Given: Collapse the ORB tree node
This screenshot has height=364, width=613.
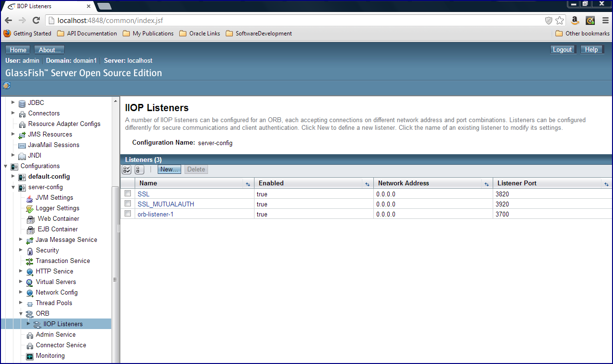Looking at the screenshot, I should click(21, 314).
